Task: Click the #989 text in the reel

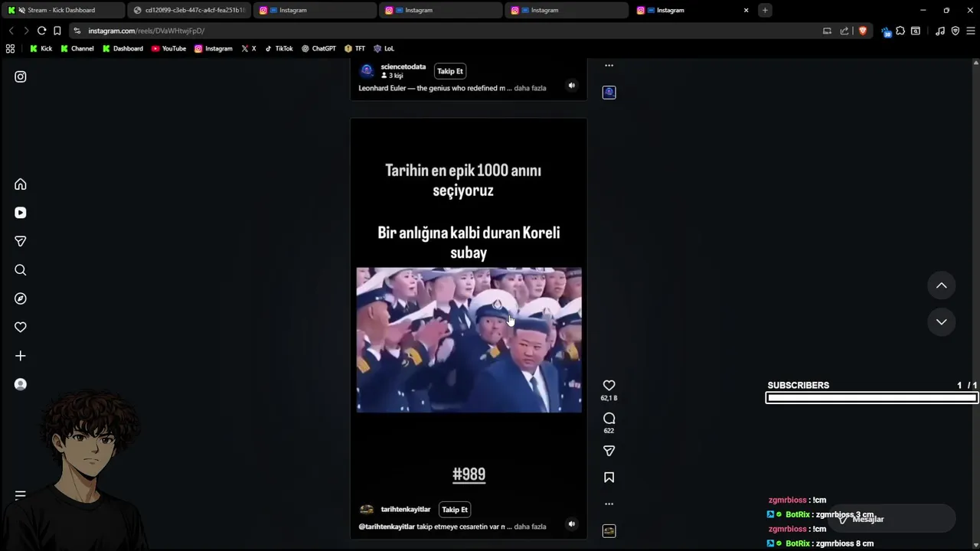Action: pos(469,474)
